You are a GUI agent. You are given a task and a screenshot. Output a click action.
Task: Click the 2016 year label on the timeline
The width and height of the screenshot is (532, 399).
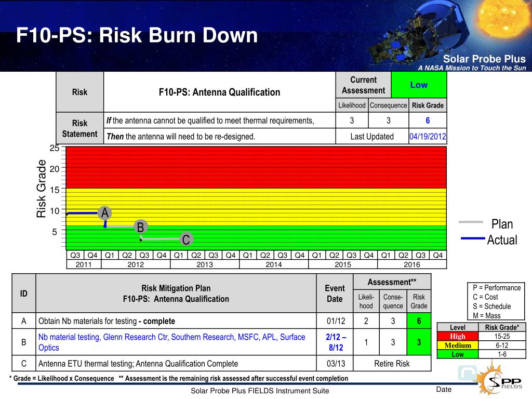(412, 264)
